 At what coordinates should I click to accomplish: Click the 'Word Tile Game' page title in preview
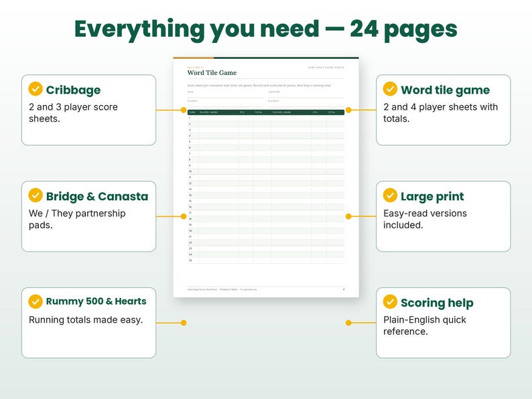point(212,72)
